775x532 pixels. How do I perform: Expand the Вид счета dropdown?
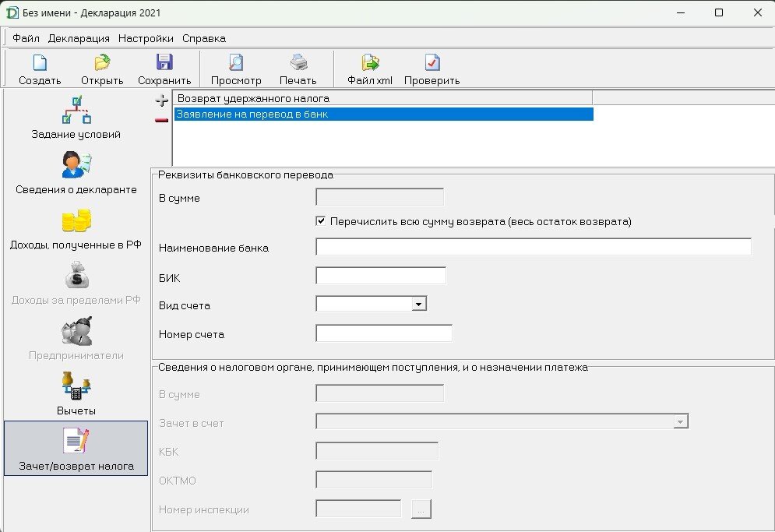[418, 304]
